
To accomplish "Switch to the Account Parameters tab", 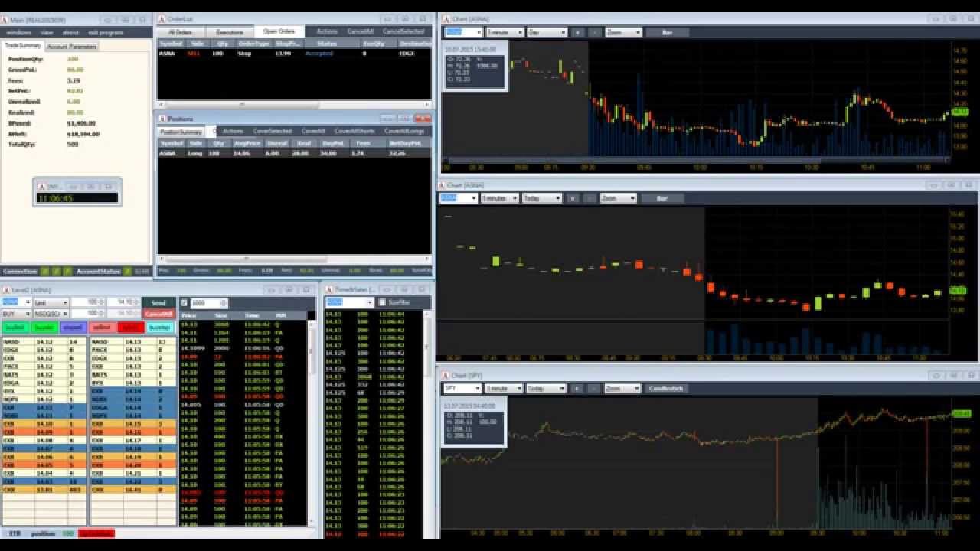I will coord(72,47).
